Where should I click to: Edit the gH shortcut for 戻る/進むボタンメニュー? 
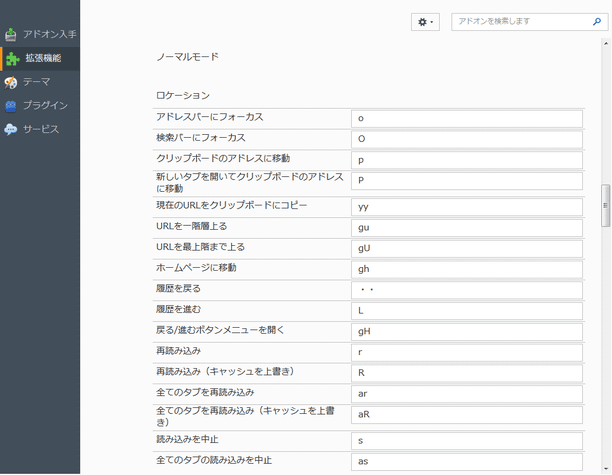pos(467,332)
